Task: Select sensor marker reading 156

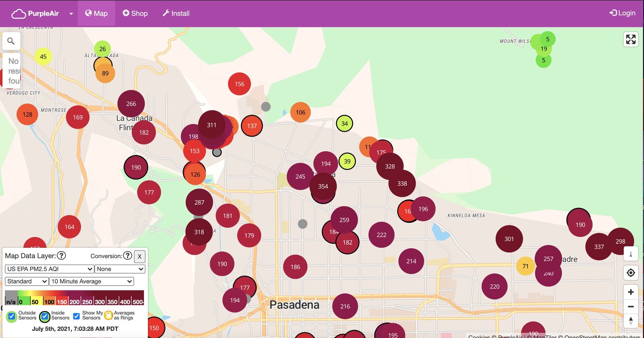Action: pyautogui.click(x=239, y=84)
